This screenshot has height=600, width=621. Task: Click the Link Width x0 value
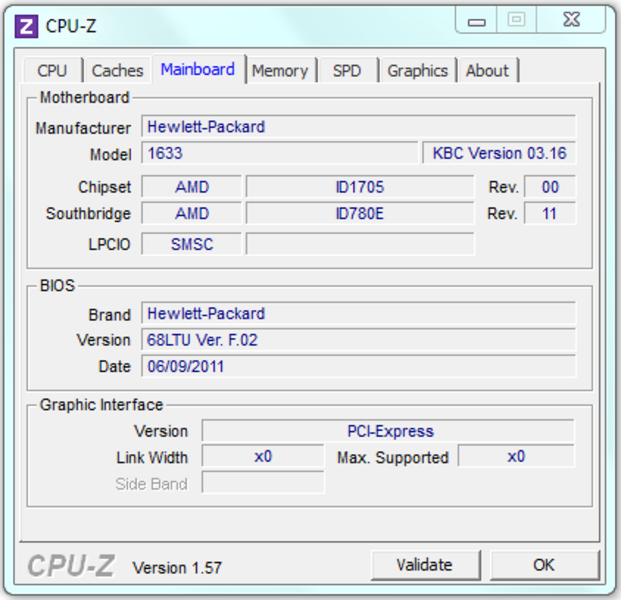point(263,457)
